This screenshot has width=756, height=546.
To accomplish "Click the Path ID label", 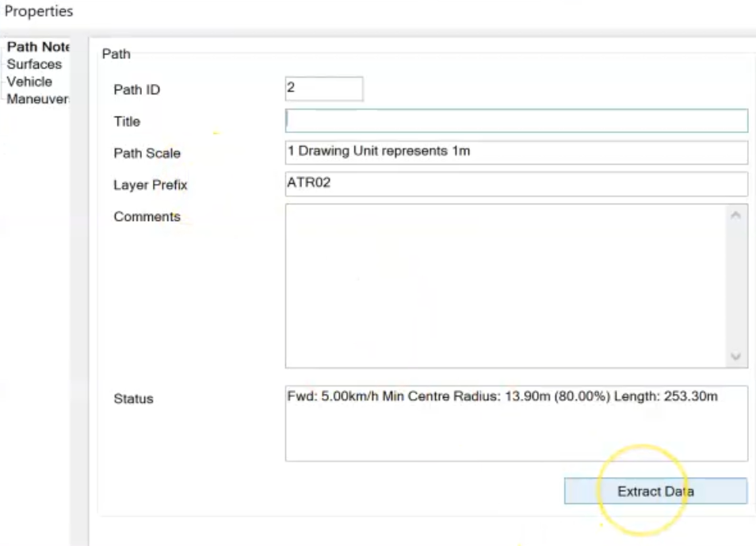I will point(137,90).
